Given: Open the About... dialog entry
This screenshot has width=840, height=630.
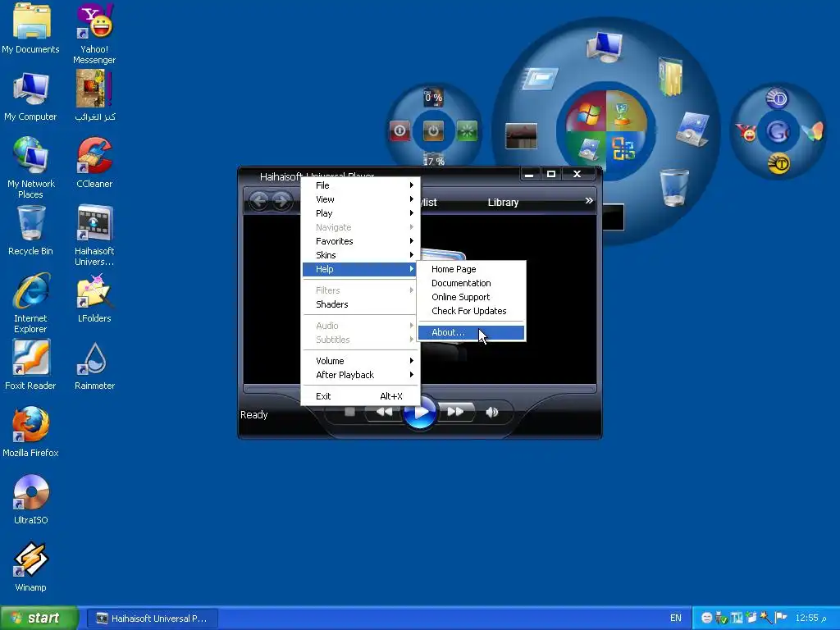Looking at the screenshot, I should (x=472, y=332).
